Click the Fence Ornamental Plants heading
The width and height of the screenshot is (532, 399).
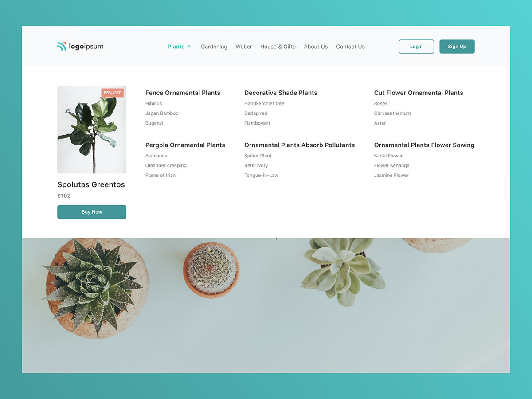(183, 93)
